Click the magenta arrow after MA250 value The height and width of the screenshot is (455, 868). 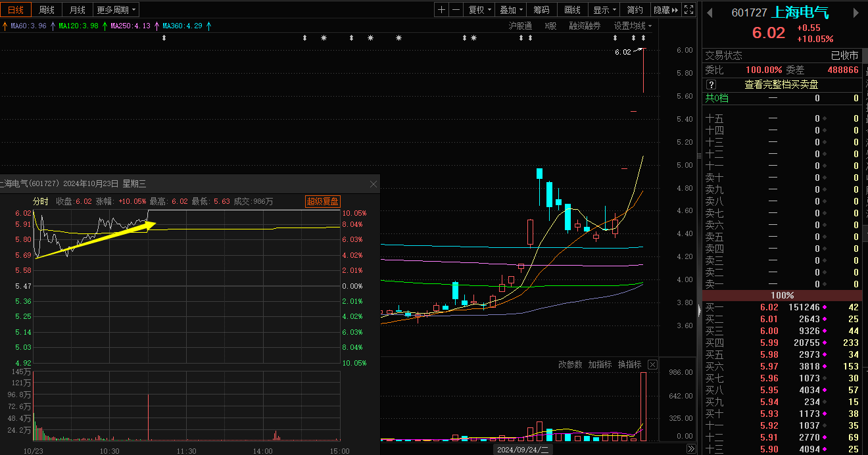[x=157, y=26]
